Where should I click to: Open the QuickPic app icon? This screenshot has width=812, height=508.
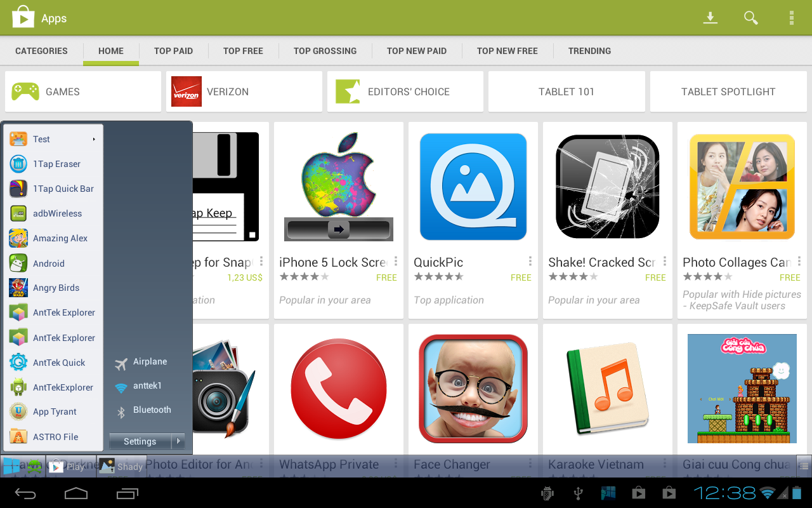pos(473,186)
